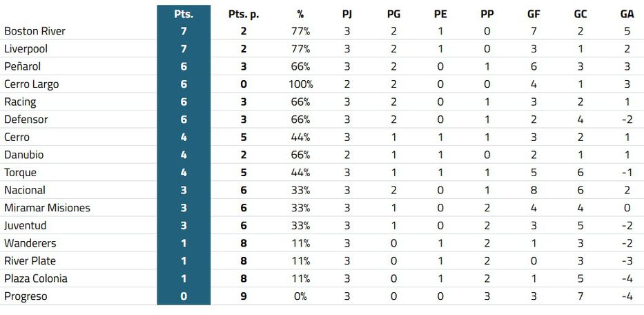Select the Plaza Colonia team name
This screenshot has width=644, height=315.
36,278
